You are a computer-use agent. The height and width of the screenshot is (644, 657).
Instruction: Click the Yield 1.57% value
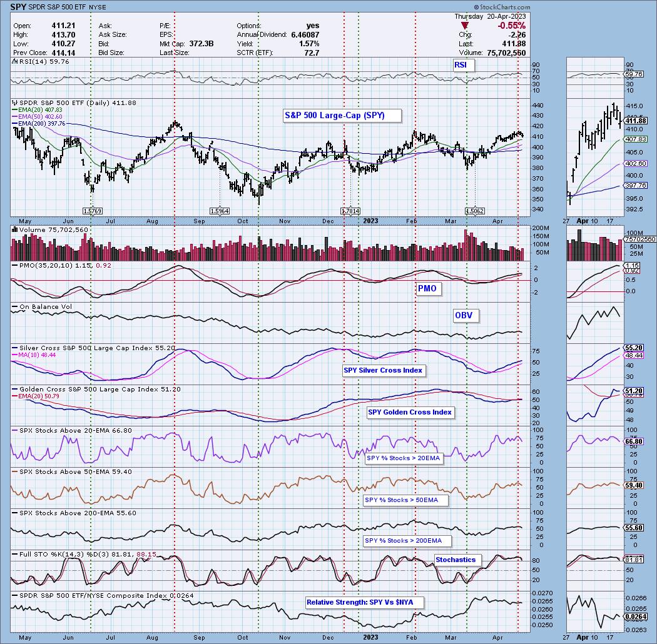tap(309, 44)
